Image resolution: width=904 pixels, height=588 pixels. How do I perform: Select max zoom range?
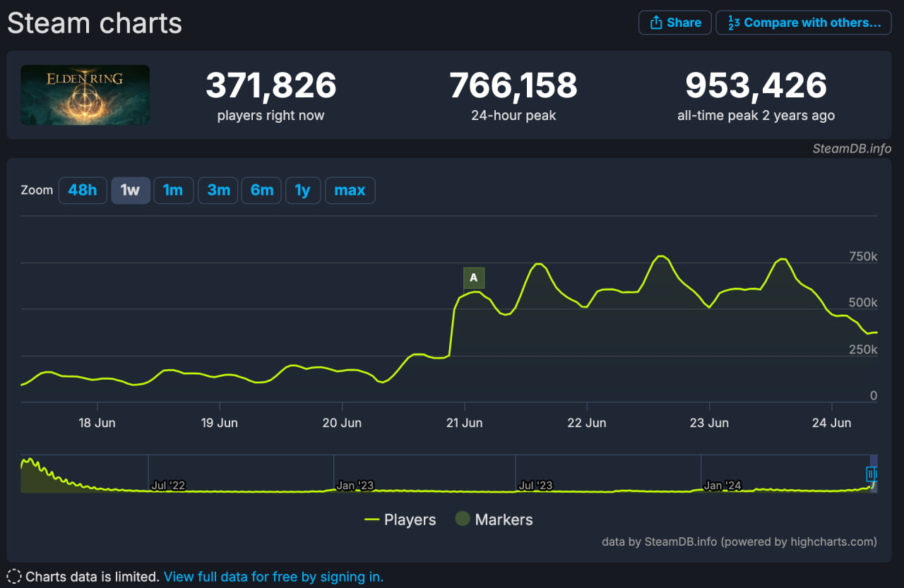pyautogui.click(x=350, y=190)
